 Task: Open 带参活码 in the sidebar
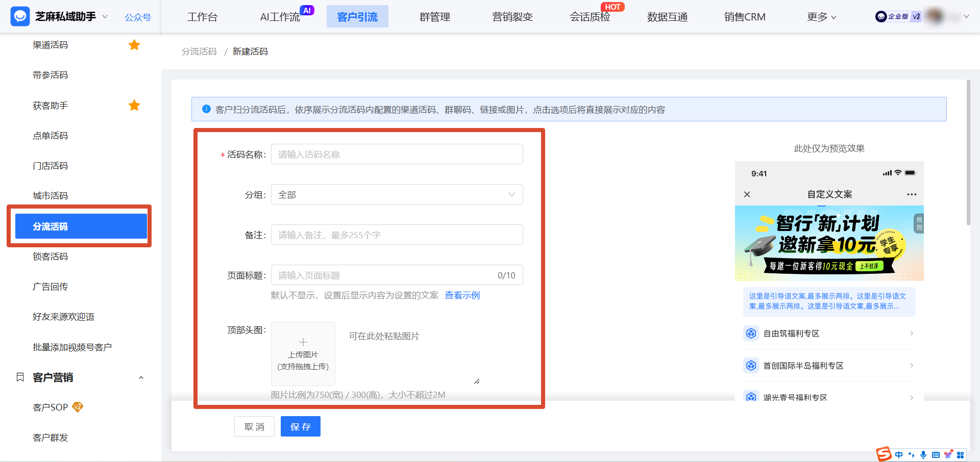(50, 75)
